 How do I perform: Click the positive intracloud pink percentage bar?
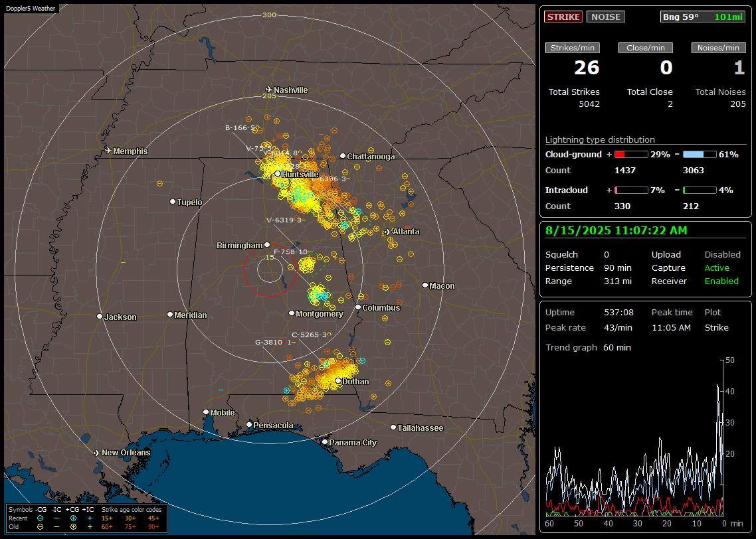pos(631,191)
